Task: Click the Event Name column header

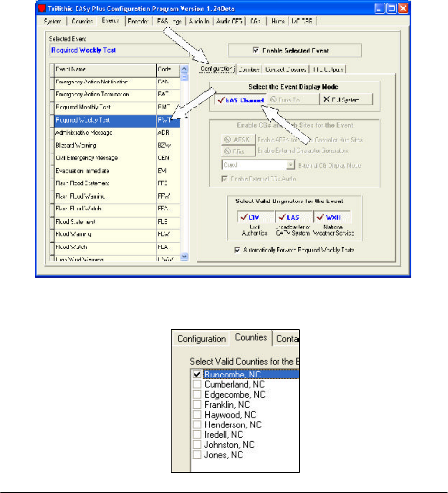Action: [x=105, y=70]
